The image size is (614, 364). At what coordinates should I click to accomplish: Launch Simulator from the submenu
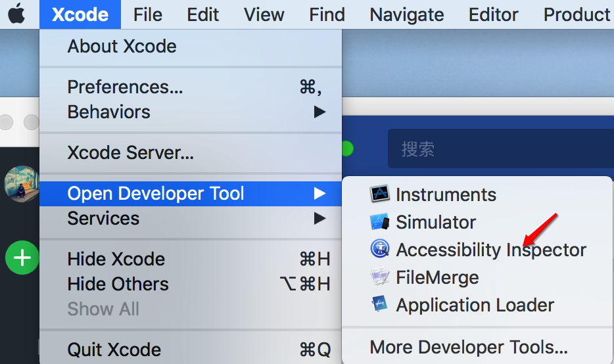(x=477, y=222)
